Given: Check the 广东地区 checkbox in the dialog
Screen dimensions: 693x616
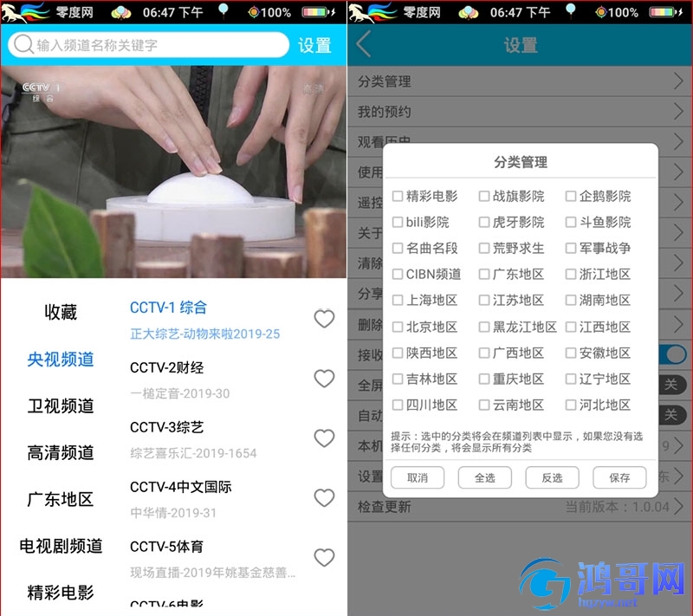Looking at the screenshot, I should pyautogui.click(x=484, y=274).
